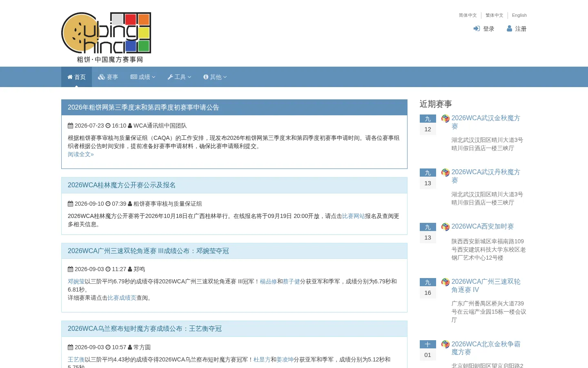Image resolution: width=588 pixels, height=368 pixels.
Task: Expand the 成绩 dropdown menu
Action: (x=143, y=77)
